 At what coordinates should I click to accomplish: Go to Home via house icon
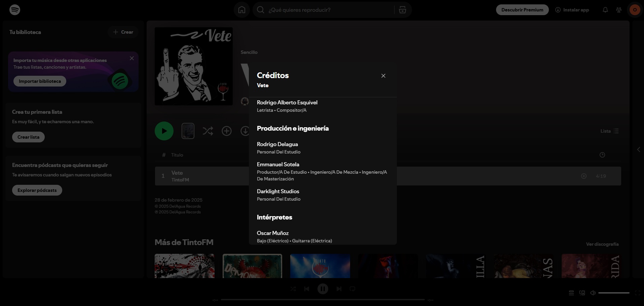tap(242, 10)
